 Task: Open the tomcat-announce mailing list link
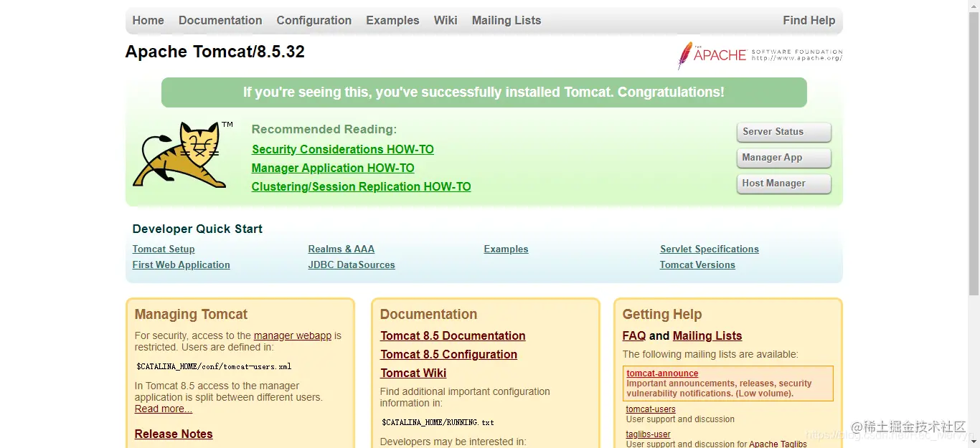[x=662, y=373]
